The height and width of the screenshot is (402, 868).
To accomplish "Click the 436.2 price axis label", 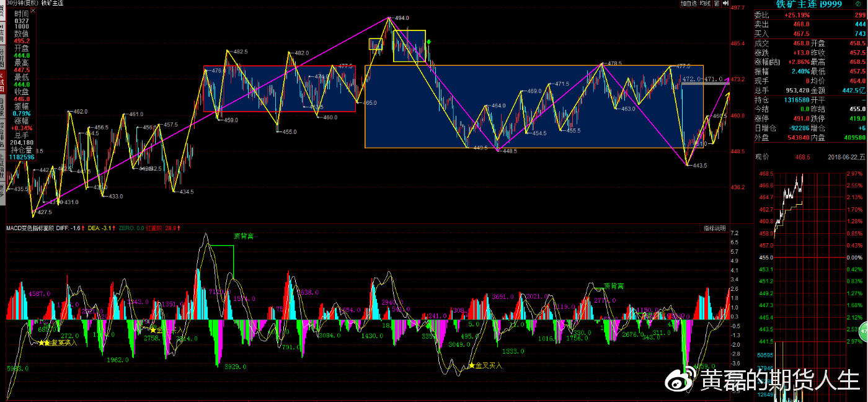I will [x=737, y=187].
